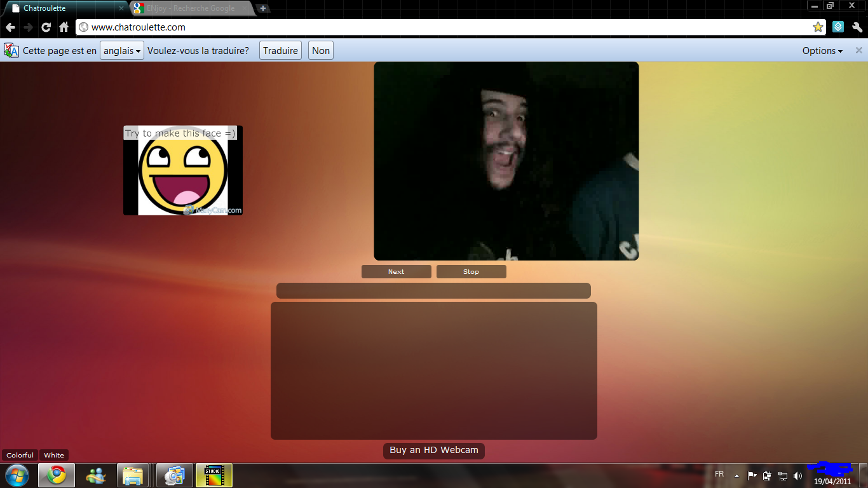Screen dimensions: 868x488
Task: Click the chat message input field
Action: [433, 290]
